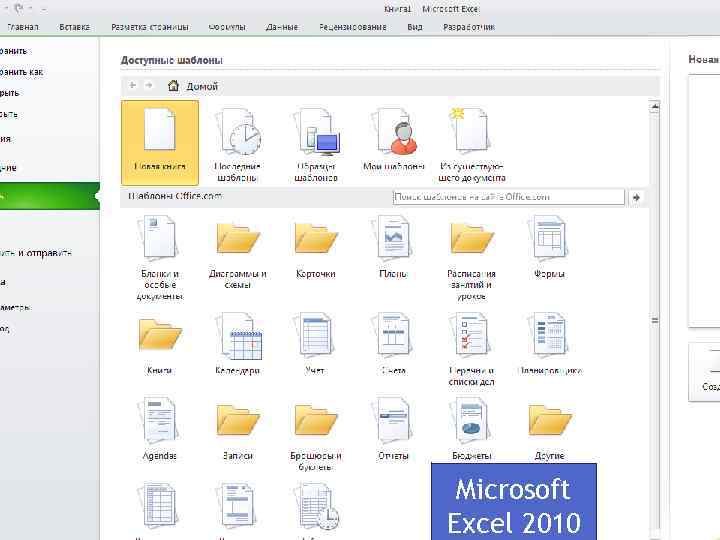Open Учет template category

315,343
